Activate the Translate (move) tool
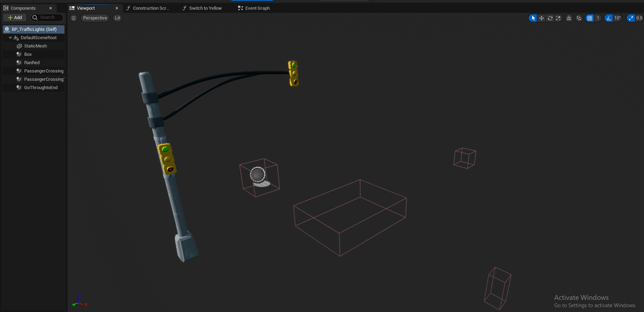Screen dimensions: 644x312 (541, 18)
